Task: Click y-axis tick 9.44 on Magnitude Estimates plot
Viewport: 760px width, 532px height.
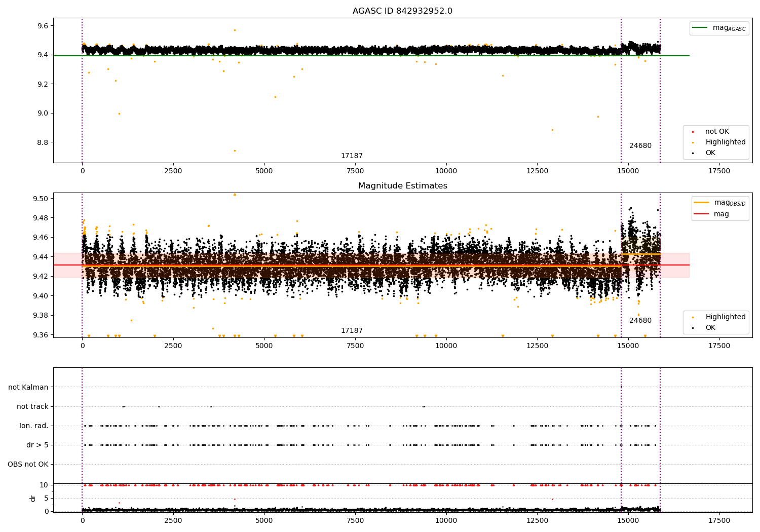Action: point(40,257)
